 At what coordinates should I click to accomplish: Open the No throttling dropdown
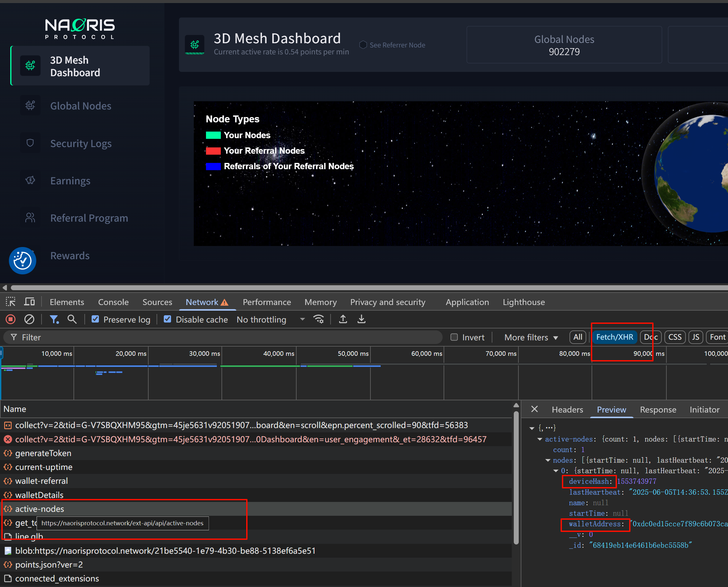tap(271, 320)
